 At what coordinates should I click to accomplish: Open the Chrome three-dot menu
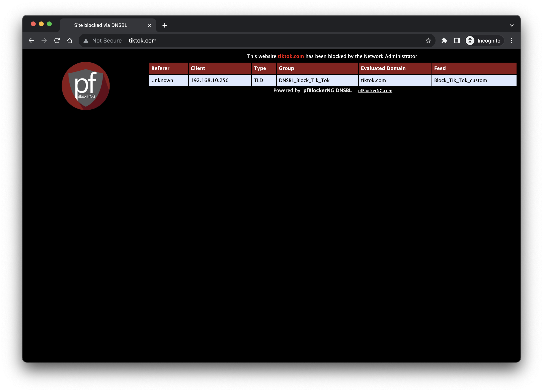512,41
